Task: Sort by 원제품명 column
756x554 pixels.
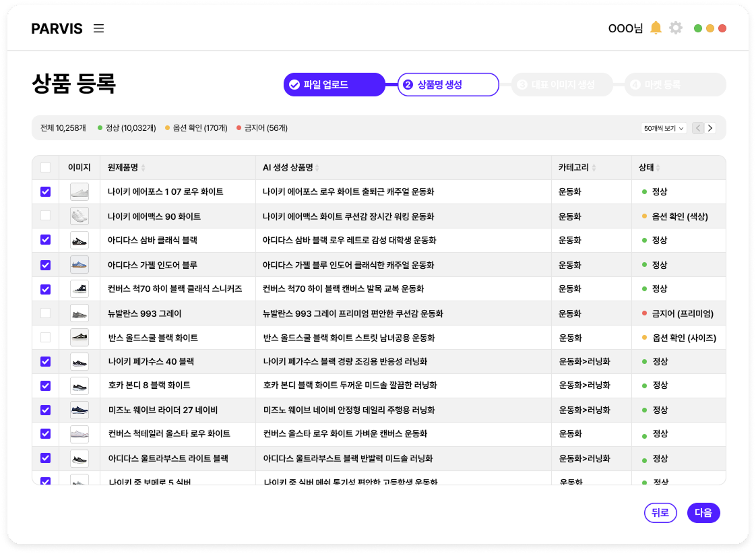Action: 144,168
